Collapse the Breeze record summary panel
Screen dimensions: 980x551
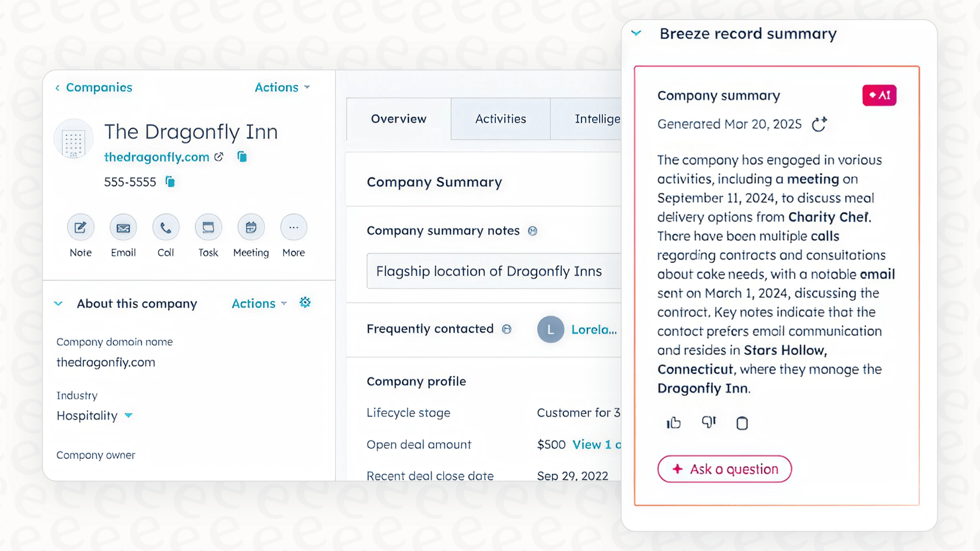point(636,33)
